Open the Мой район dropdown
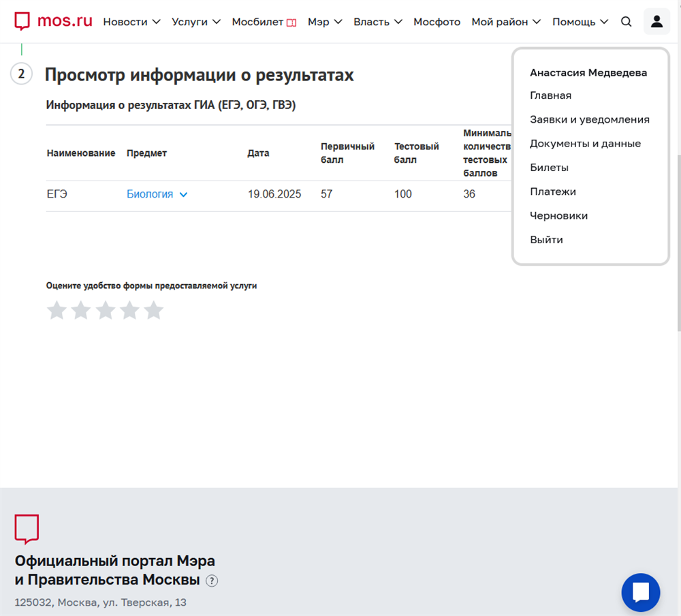This screenshot has height=616, width=681. coord(506,22)
